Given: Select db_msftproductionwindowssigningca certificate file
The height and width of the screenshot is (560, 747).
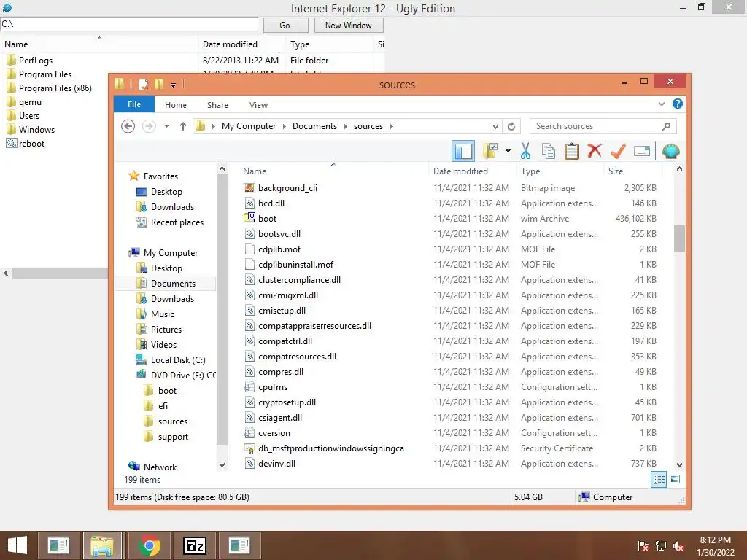Looking at the screenshot, I should (x=330, y=448).
